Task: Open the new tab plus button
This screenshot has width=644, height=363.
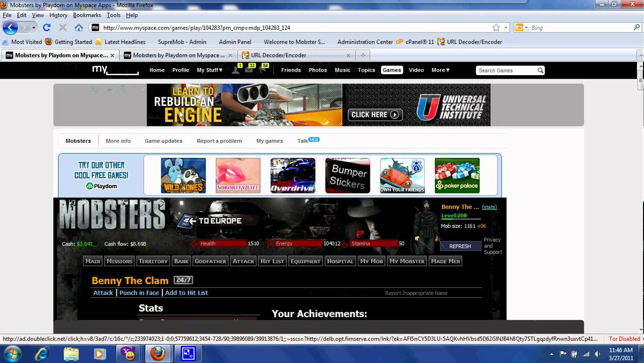Action: pyautogui.click(x=362, y=55)
